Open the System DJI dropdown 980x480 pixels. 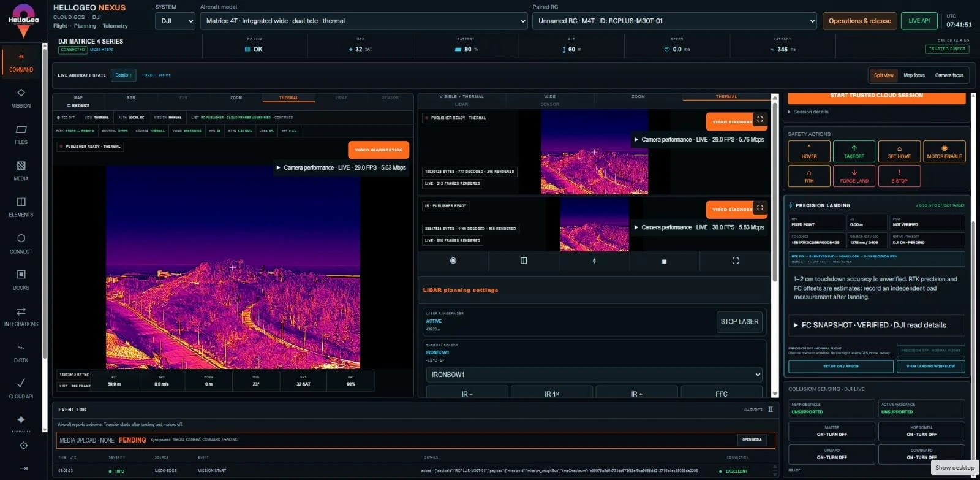175,21
